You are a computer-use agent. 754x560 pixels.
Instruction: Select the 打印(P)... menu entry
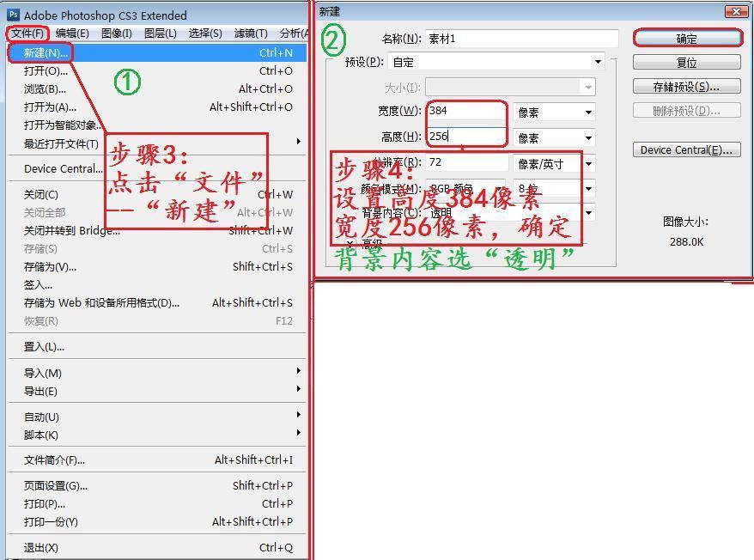(157, 503)
